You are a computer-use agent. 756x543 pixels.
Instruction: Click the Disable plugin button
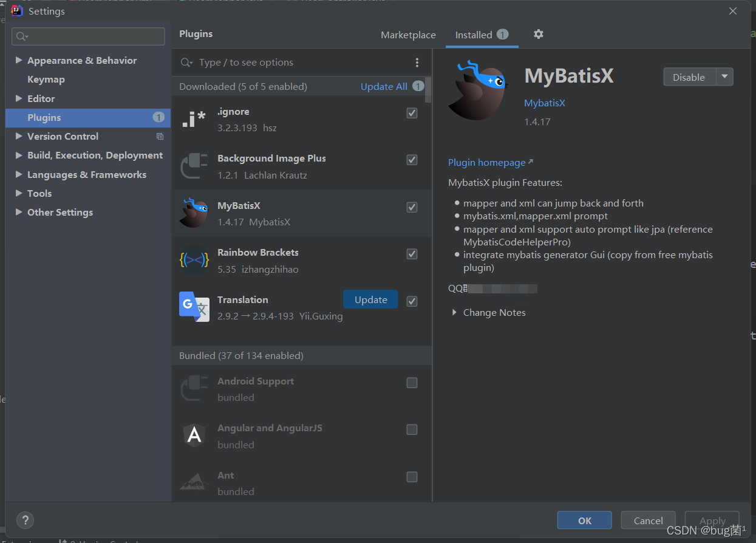689,77
